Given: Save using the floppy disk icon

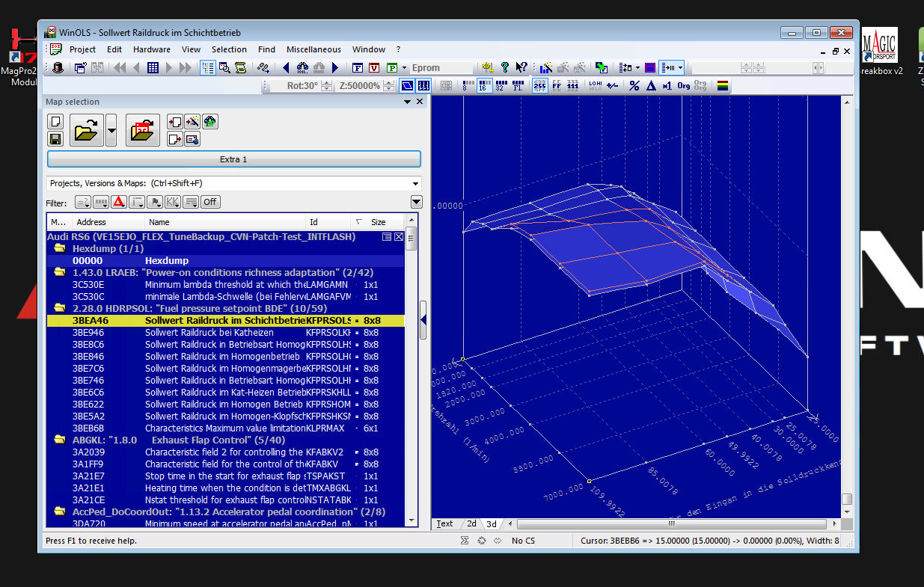Looking at the screenshot, I should coord(55,140).
